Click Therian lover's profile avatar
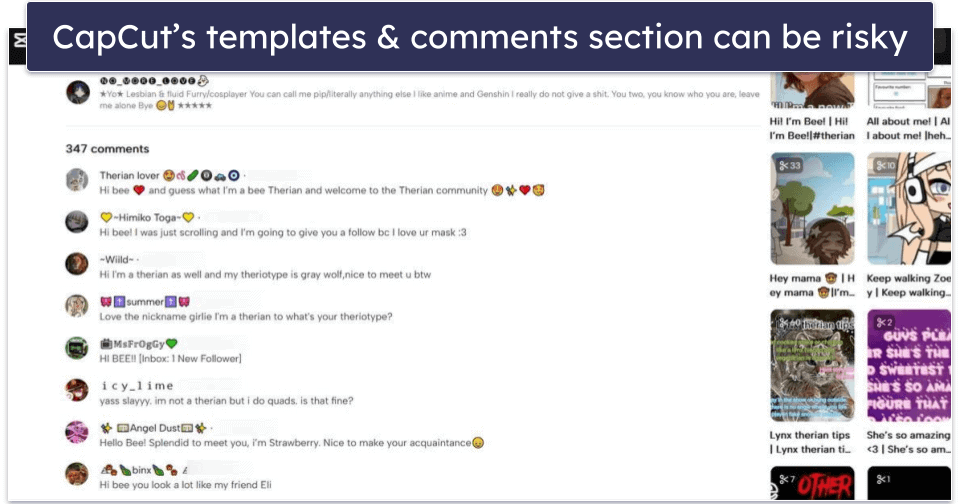Viewport: 960px width, 504px height. click(x=77, y=179)
